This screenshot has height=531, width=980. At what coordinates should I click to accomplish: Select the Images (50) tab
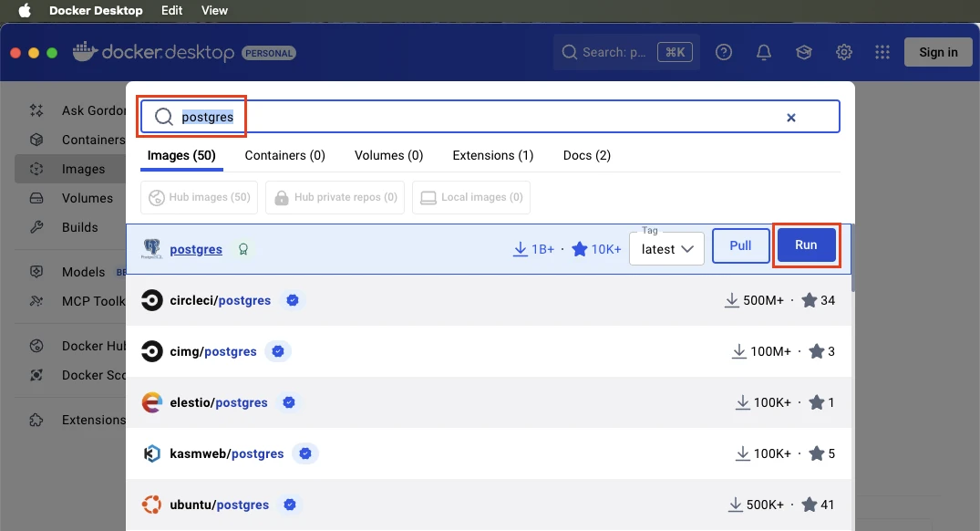[x=181, y=155]
